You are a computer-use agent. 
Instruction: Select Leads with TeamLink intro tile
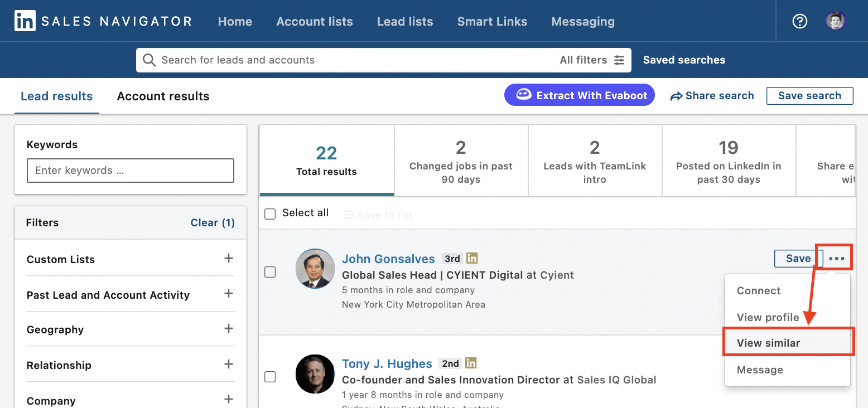(x=595, y=161)
